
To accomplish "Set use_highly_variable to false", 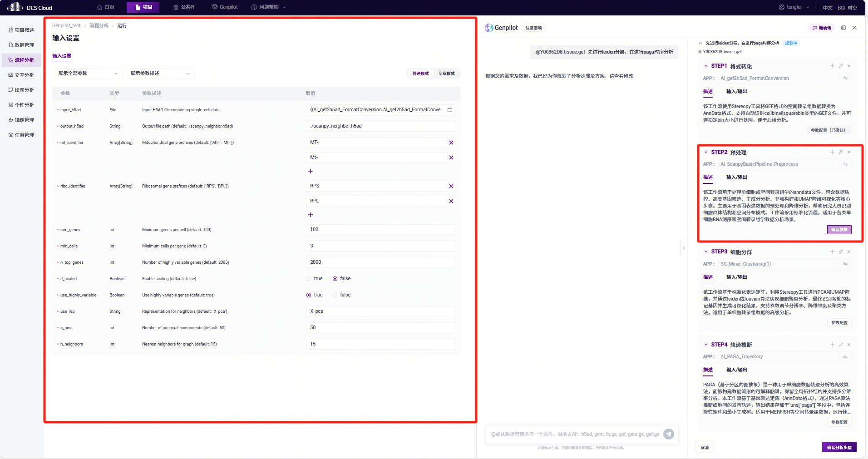I will pos(335,295).
